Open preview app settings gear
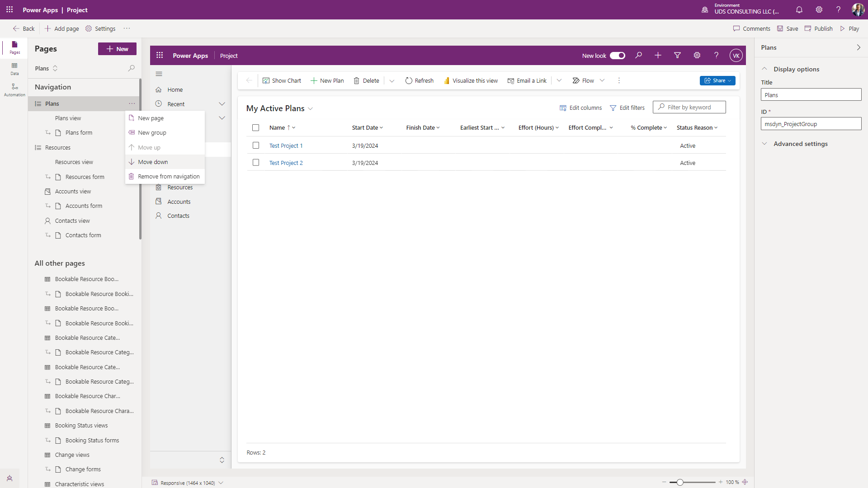This screenshot has width=868, height=488. [697, 55]
